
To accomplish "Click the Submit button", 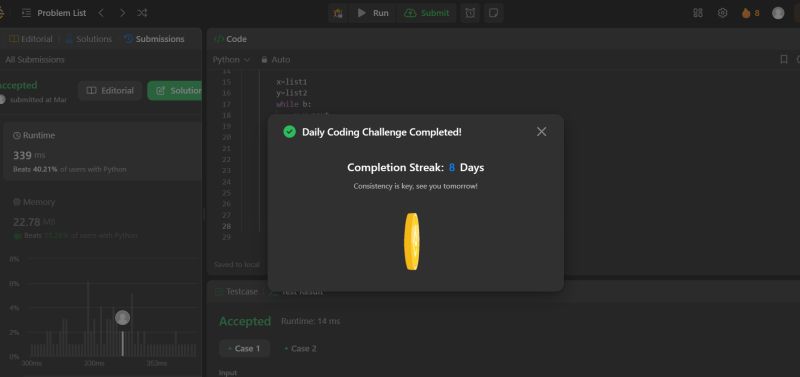I will (427, 13).
